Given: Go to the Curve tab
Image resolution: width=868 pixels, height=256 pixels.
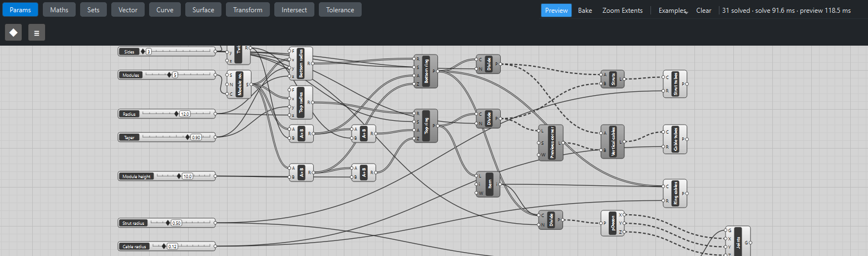Looking at the screenshot, I should tap(165, 10).
